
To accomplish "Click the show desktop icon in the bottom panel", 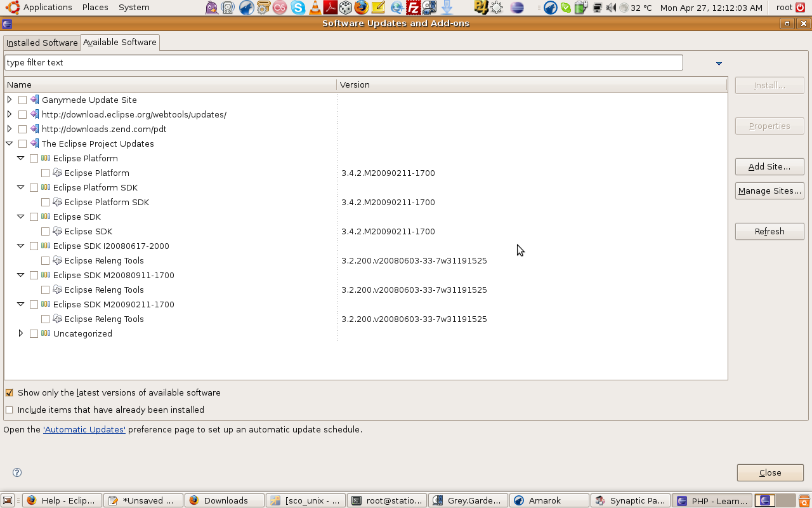I will coord(8,500).
